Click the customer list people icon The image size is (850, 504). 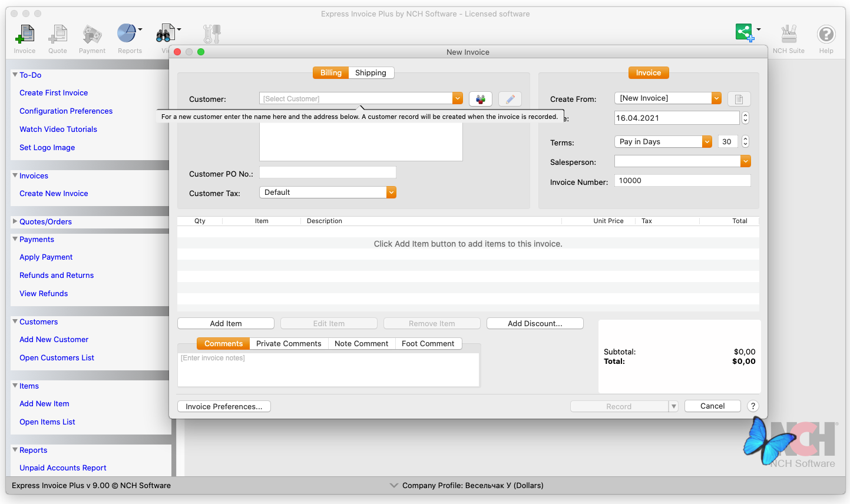[481, 99]
